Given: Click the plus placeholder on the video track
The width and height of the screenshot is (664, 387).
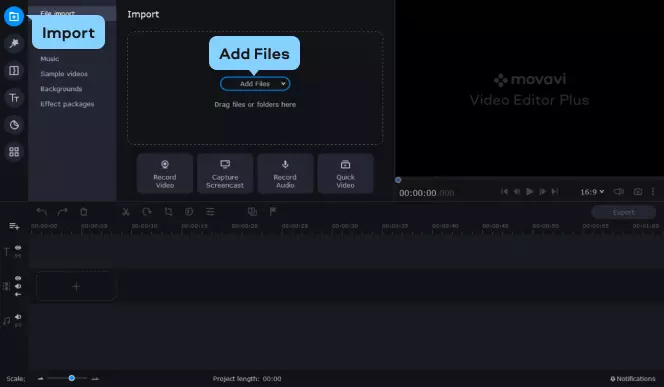Looking at the screenshot, I should (76, 287).
